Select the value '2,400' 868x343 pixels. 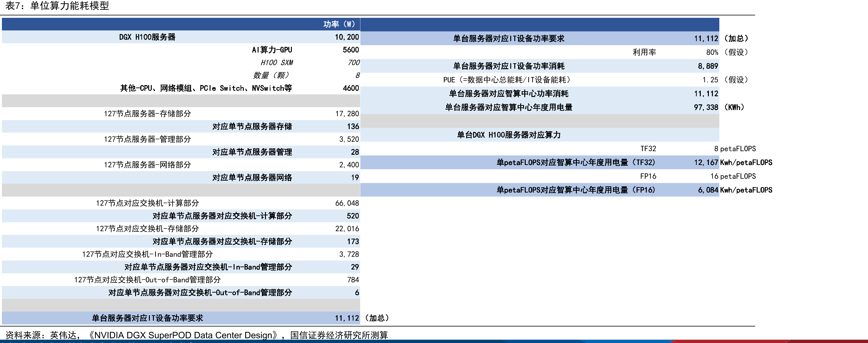349,165
